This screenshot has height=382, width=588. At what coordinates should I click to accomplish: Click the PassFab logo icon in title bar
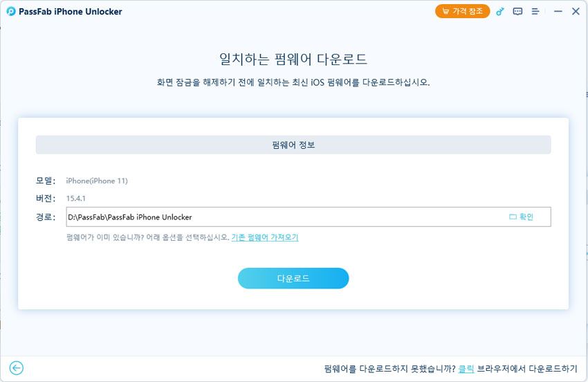point(11,11)
